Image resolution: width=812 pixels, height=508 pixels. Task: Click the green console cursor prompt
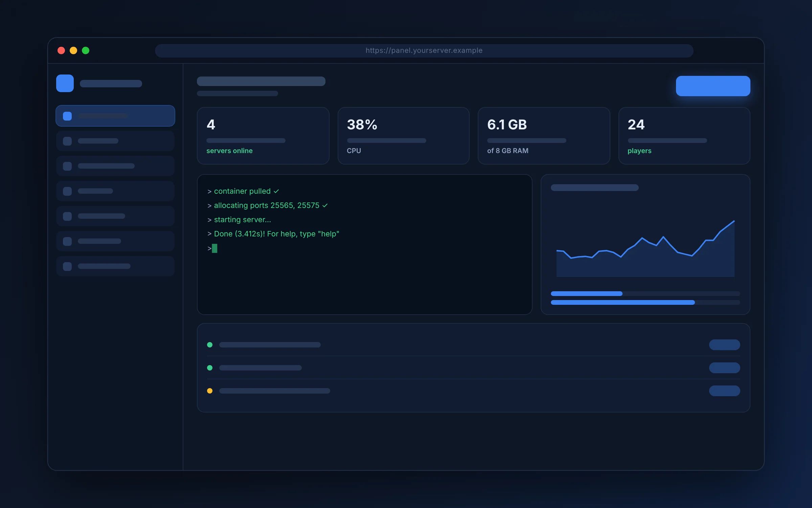[x=215, y=248]
